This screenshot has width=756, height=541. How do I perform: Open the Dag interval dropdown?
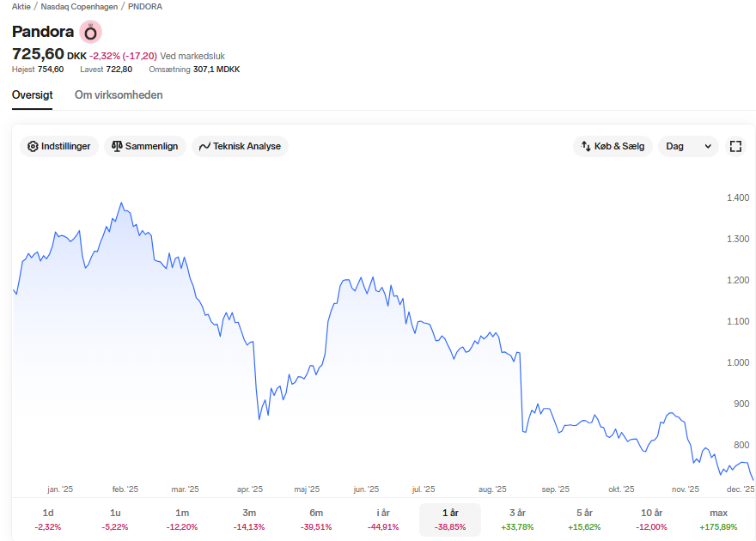688,147
